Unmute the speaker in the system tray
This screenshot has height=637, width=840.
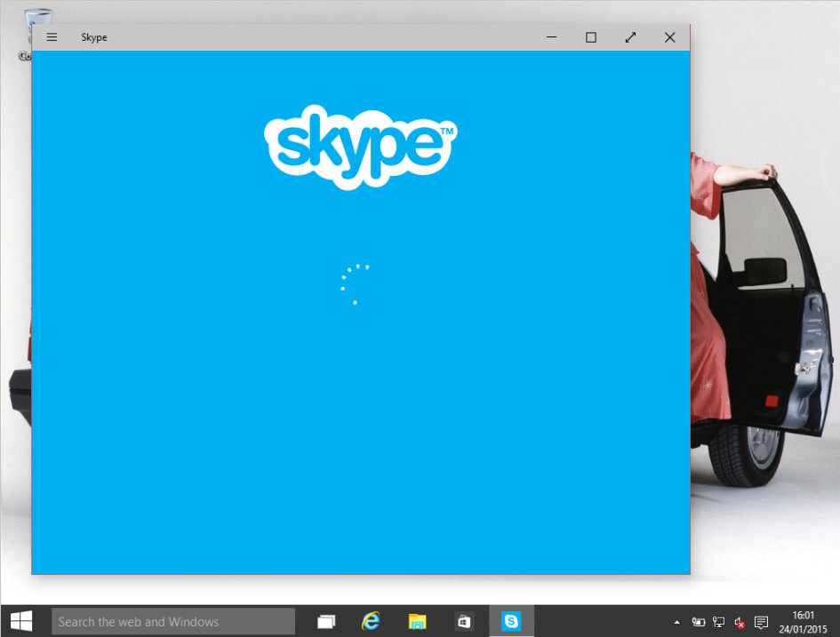click(x=738, y=621)
